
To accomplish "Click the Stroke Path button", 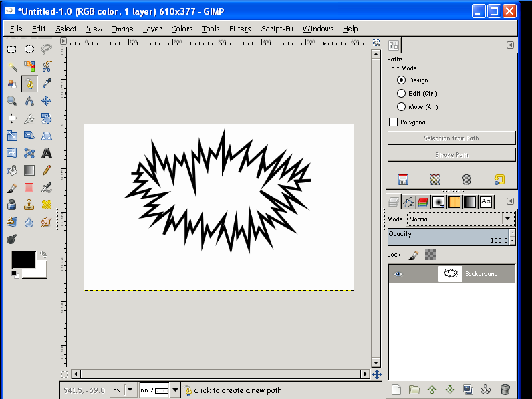I will [x=452, y=155].
